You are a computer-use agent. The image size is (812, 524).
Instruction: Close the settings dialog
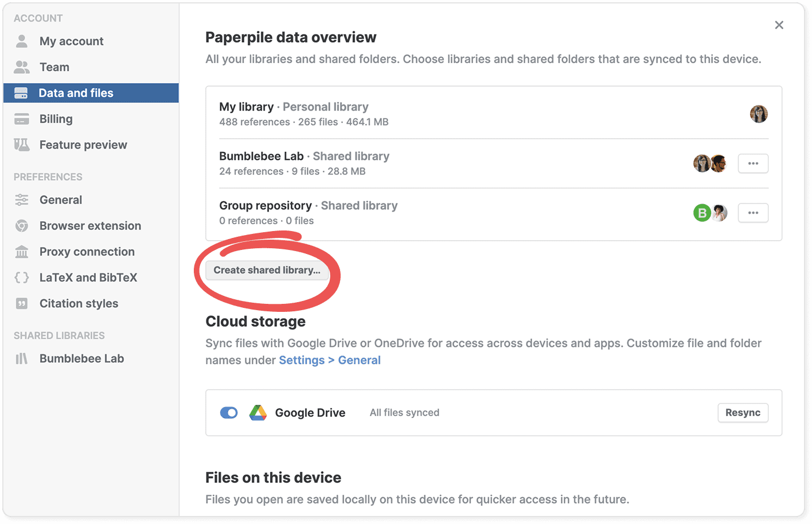tap(779, 25)
